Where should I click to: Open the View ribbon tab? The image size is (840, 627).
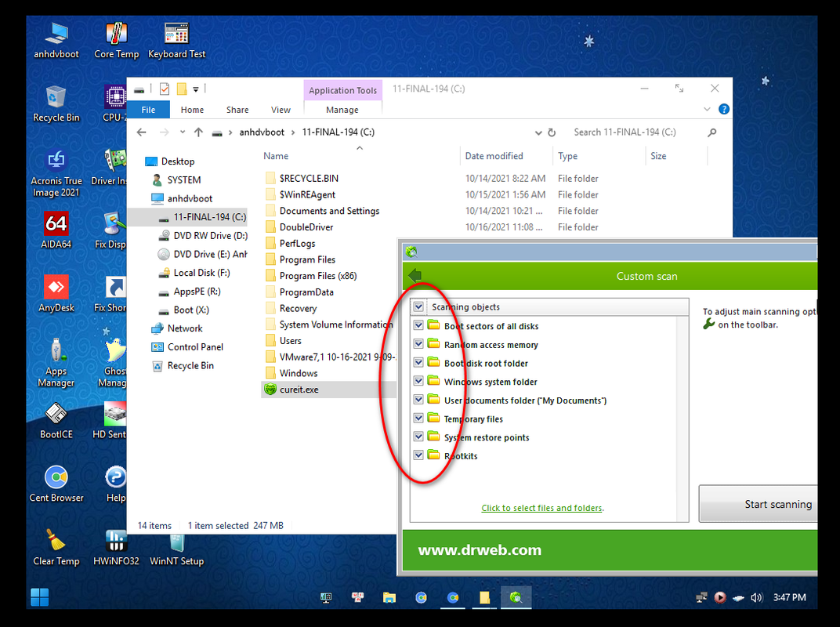tap(281, 110)
